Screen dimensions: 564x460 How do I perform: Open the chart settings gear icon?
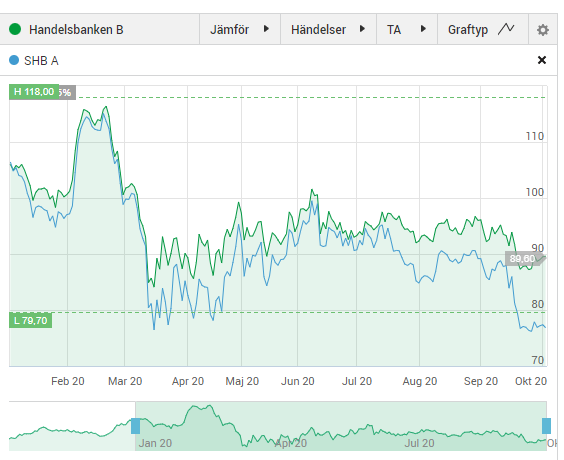pos(542,30)
